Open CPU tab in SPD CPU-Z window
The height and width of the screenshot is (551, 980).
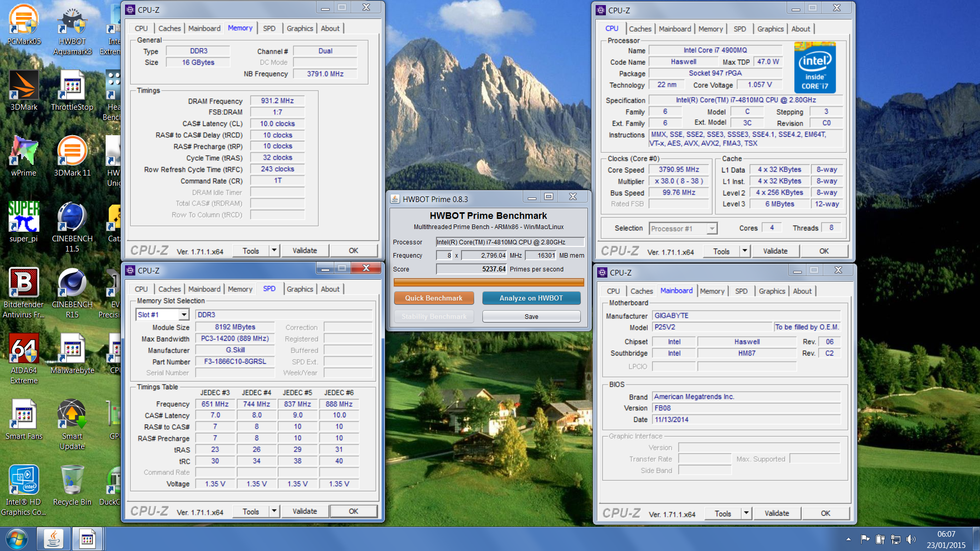141,289
